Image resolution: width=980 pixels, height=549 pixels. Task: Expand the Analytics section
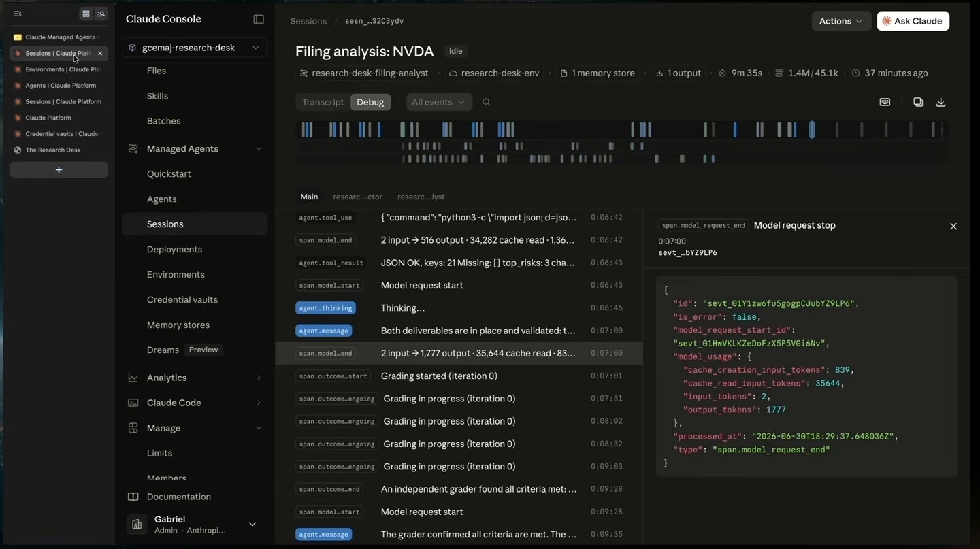(x=259, y=378)
